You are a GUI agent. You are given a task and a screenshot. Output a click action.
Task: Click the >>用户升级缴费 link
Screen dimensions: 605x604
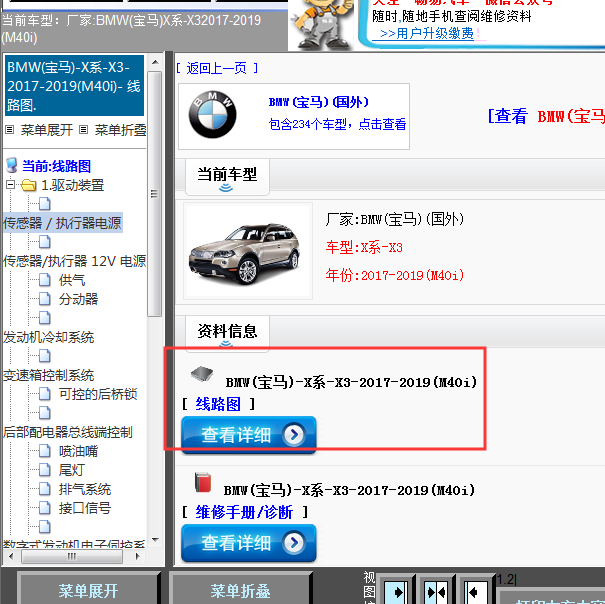[427, 34]
